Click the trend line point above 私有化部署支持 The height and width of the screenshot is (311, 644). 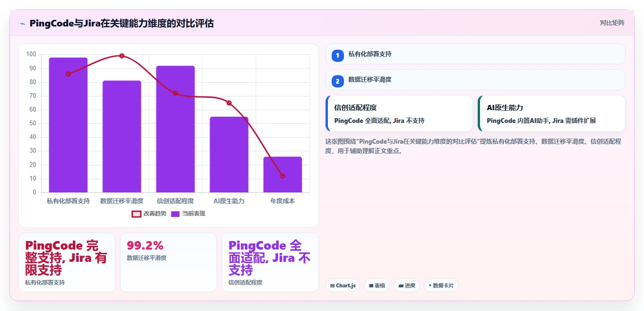pyautogui.click(x=68, y=74)
